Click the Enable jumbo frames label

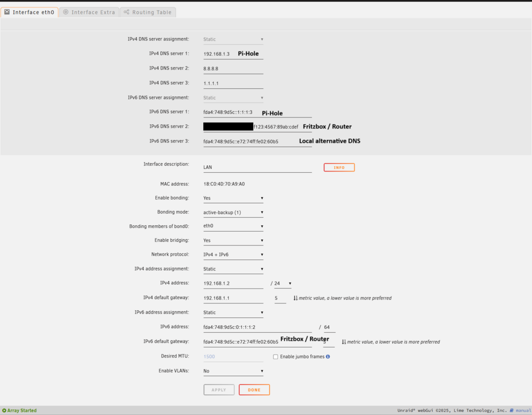tap(302, 357)
